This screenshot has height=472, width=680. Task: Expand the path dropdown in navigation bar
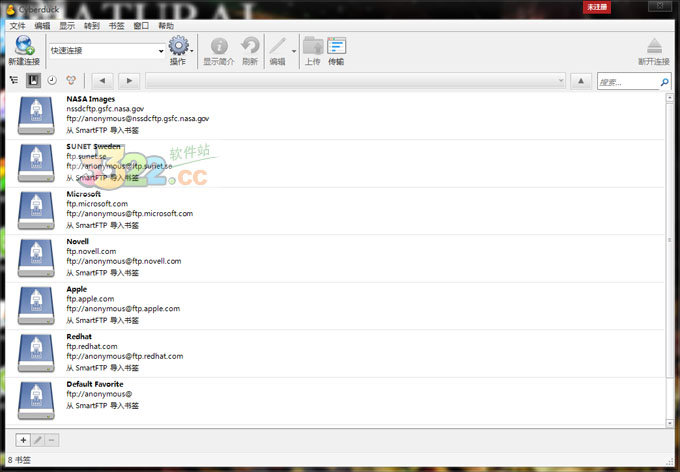pos(560,81)
